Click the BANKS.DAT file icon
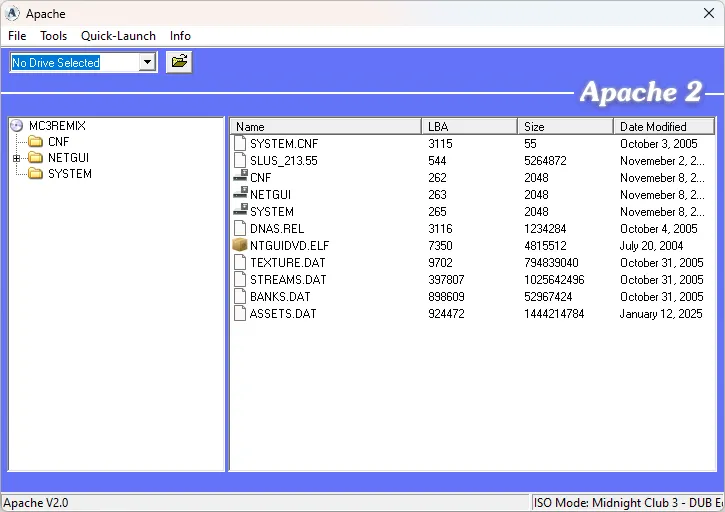Viewport: 725px width, 512px height. [240, 296]
